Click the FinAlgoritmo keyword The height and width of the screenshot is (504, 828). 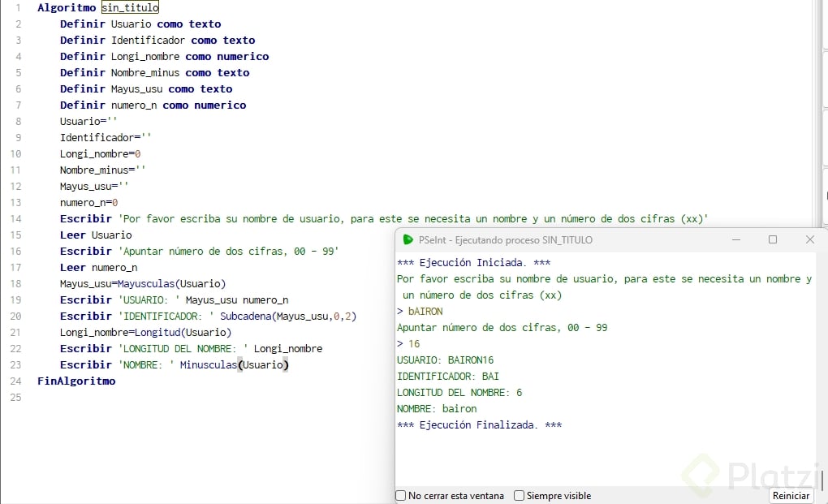[76, 381]
